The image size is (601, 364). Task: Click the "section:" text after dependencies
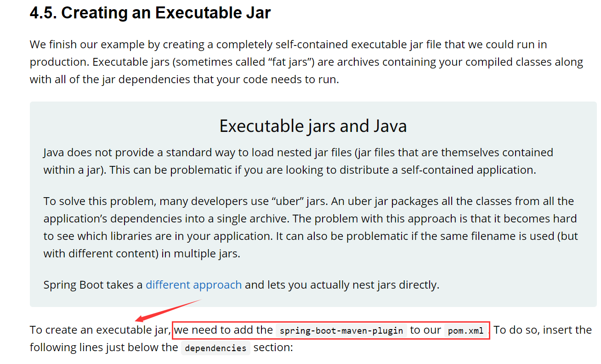pyautogui.click(x=273, y=347)
